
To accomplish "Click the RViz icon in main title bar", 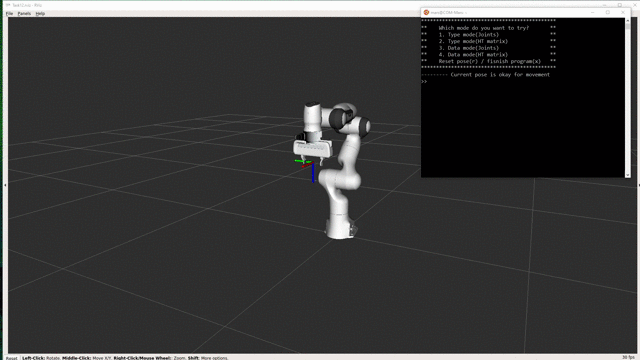I will (8, 5).
